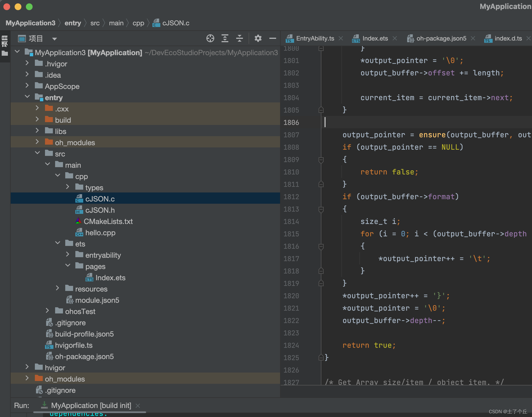Expand the types folder

pyautogui.click(x=67, y=187)
